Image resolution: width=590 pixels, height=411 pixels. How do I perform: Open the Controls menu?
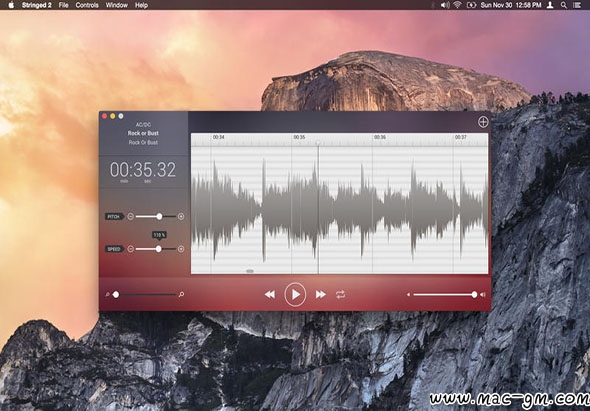coord(87,5)
